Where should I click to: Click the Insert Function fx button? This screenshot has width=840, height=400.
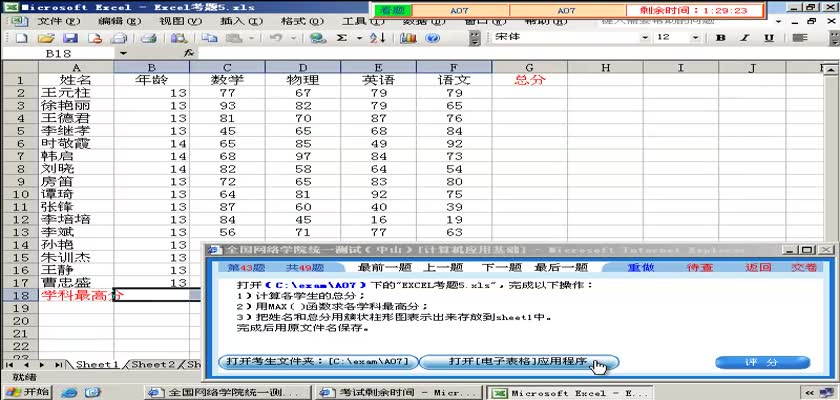(x=188, y=53)
